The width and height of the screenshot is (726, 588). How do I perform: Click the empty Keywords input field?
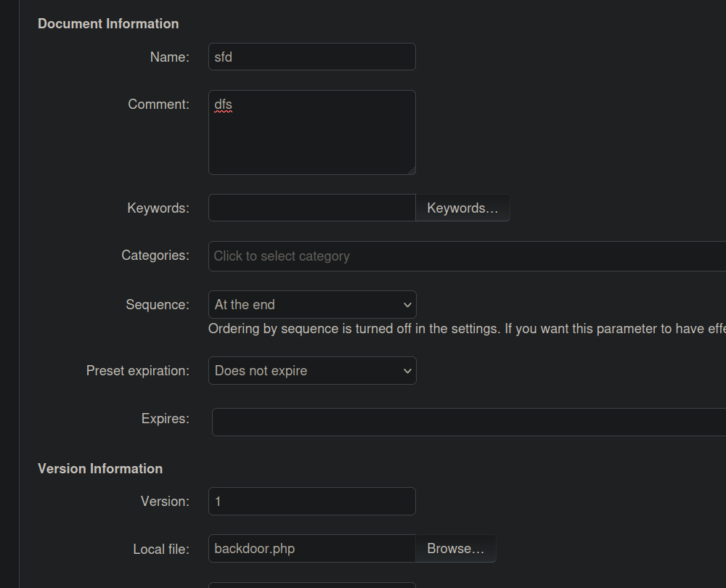tap(311, 208)
